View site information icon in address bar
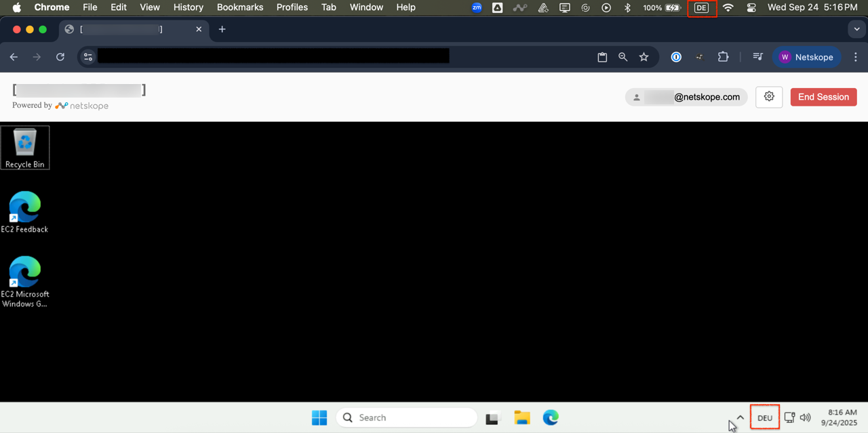Screen dimensions: 868x433 (88, 57)
